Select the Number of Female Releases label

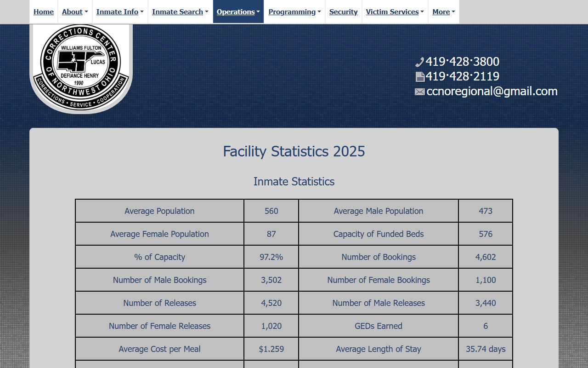[159, 326]
